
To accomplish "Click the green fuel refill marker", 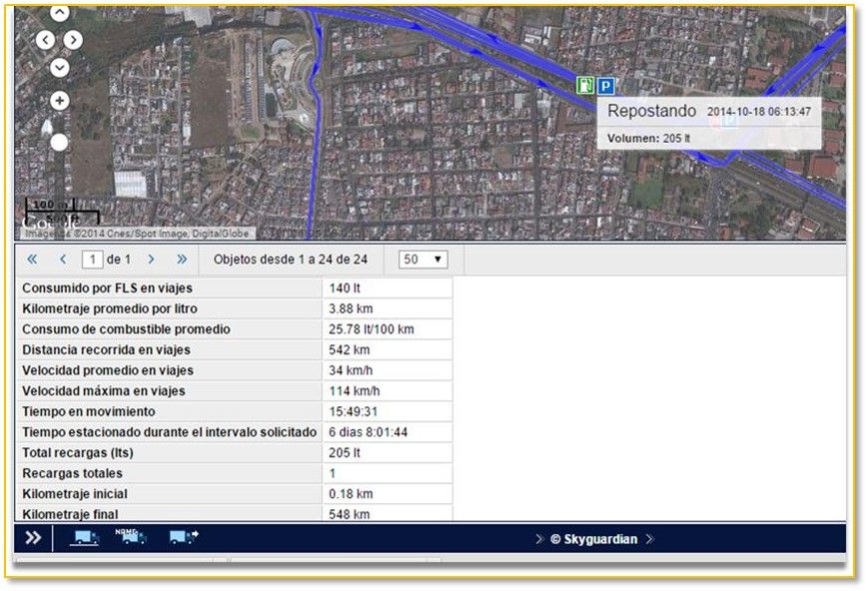I will 585,86.
